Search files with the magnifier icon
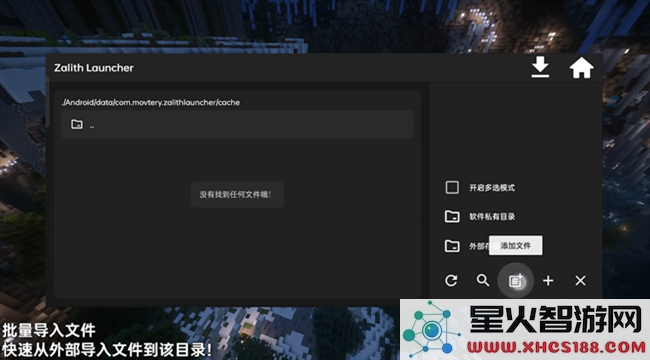This screenshot has height=360, width=650. pos(483,280)
